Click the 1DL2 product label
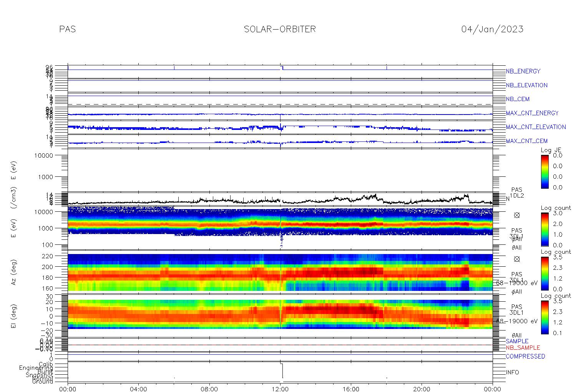581x392 pixels. click(517, 196)
